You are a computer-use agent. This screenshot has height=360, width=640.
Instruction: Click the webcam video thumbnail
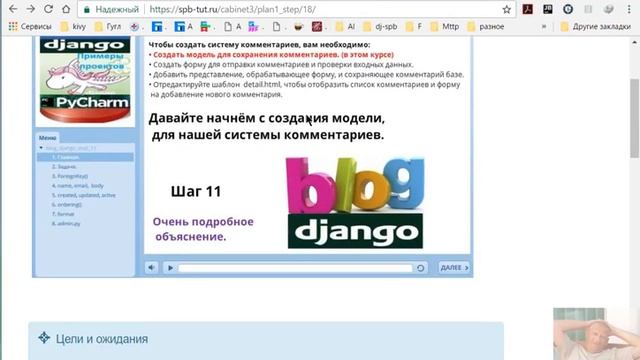pyautogui.click(x=596, y=334)
